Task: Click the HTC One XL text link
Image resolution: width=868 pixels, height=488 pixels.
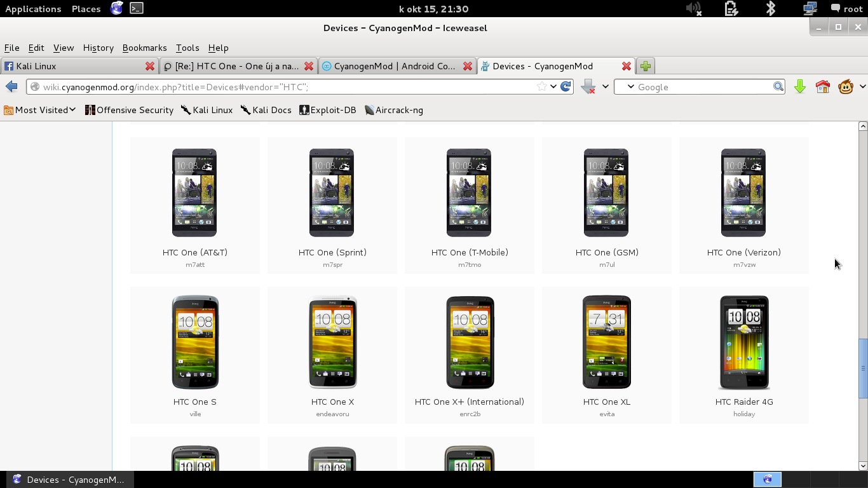Action: [x=607, y=402]
